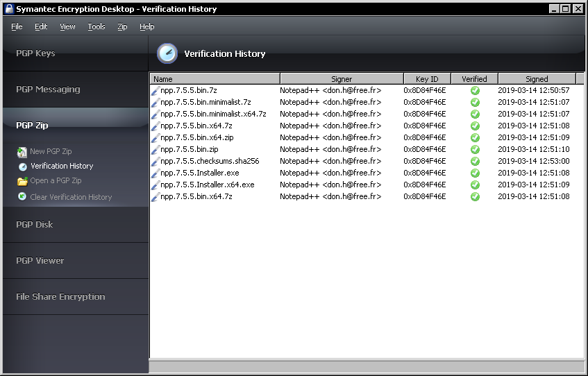588x376 pixels.
Task: Sort by the Verified column header
Action: 474,79
